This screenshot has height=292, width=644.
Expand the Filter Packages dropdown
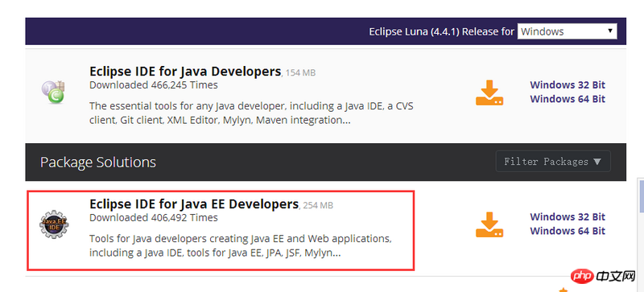[x=553, y=162]
